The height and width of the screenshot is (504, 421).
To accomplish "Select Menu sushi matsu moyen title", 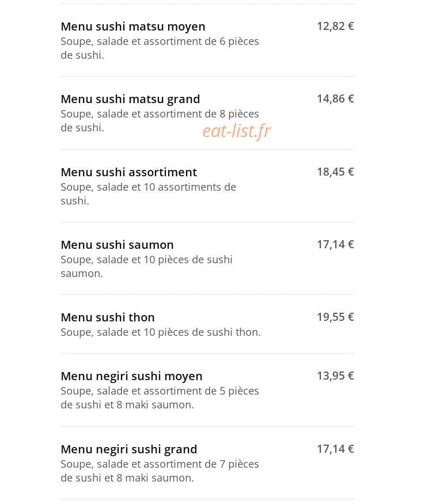I will point(132,26).
